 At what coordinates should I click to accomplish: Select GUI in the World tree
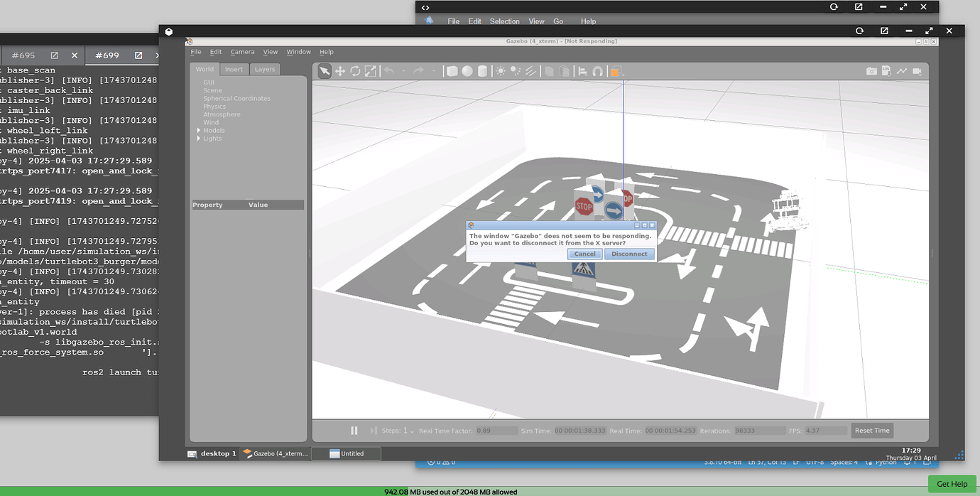pos(209,82)
